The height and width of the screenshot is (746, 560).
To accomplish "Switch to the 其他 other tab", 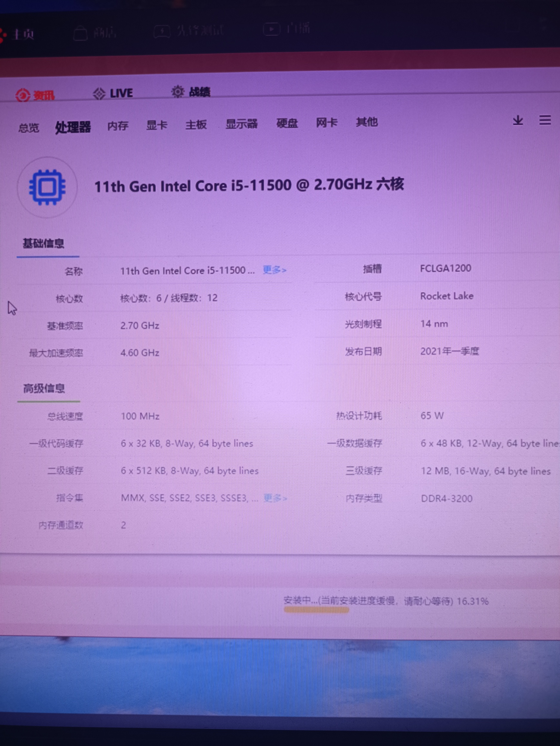I will click(x=367, y=122).
